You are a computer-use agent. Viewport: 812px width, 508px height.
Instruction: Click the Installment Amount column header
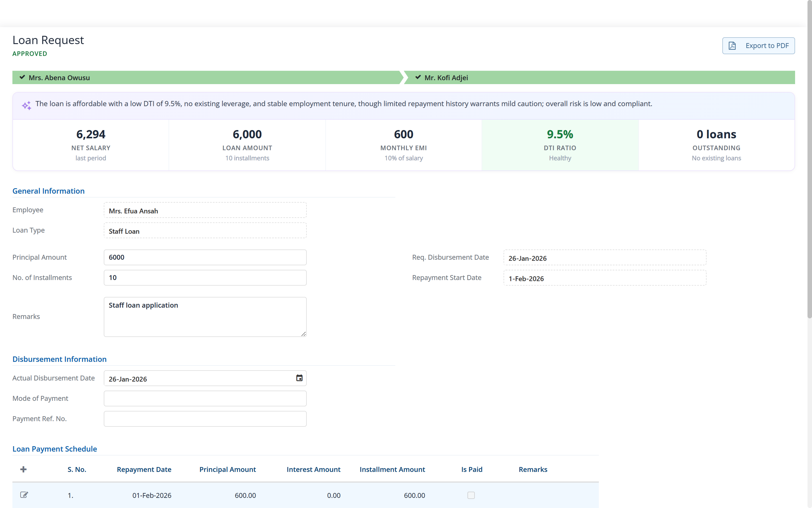(x=392, y=469)
